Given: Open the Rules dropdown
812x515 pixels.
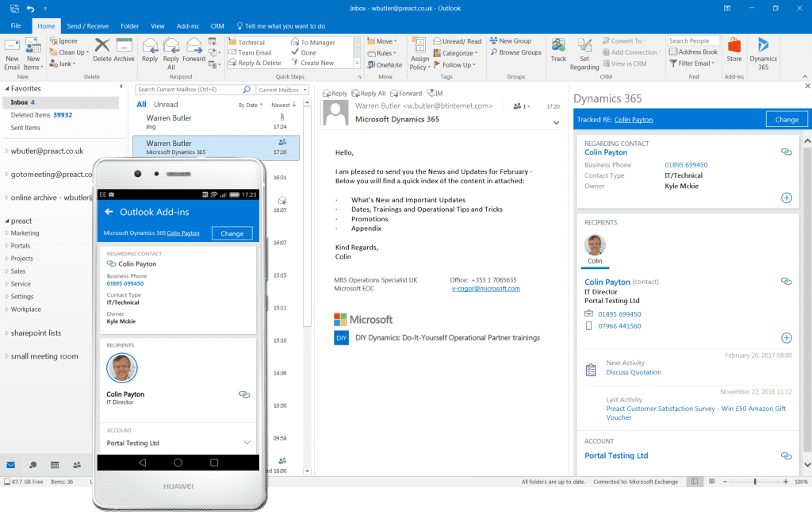Looking at the screenshot, I should [x=381, y=53].
